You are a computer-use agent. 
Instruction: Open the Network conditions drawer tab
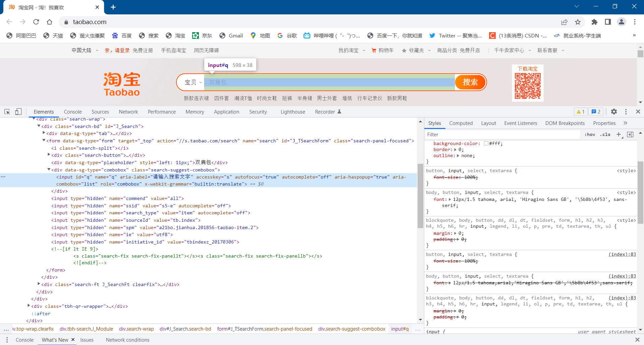coord(127,340)
